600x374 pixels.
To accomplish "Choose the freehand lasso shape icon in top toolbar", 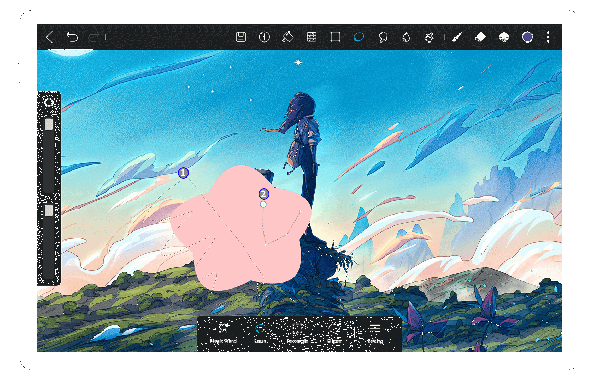I will point(382,37).
